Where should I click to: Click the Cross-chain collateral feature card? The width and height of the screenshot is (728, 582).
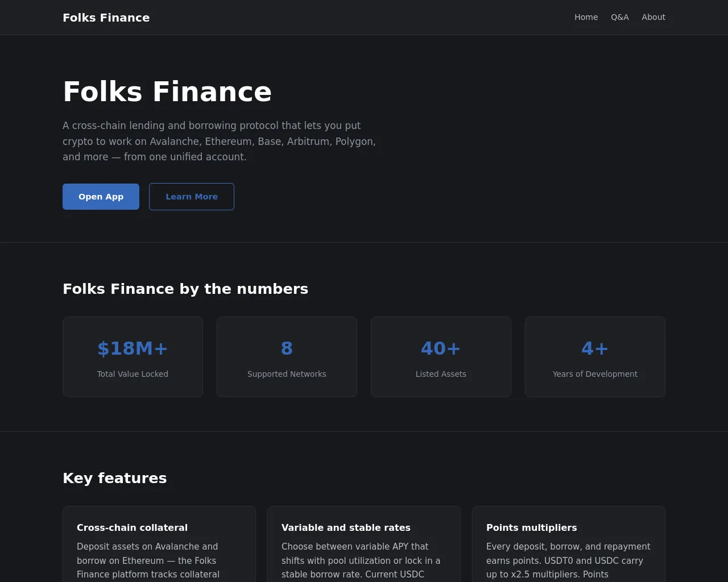(159, 544)
